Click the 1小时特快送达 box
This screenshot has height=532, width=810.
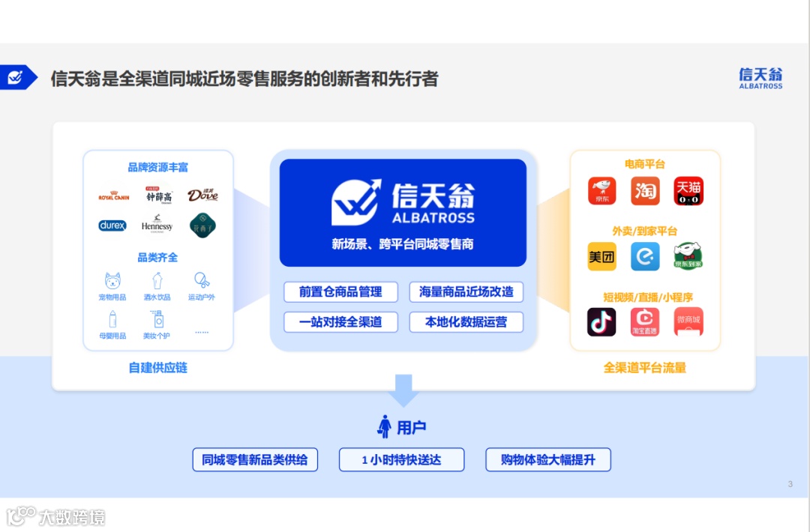pyautogui.click(x=401, y=460)
